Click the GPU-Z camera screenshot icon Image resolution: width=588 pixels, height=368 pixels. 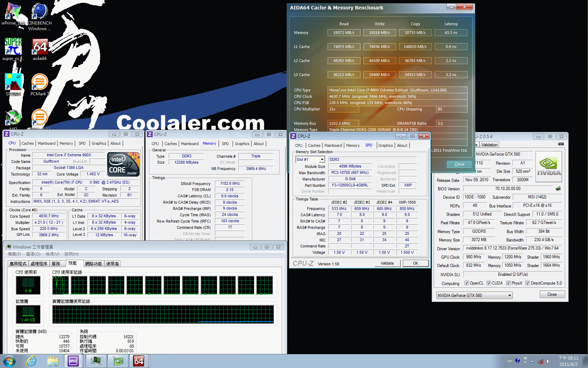[561, 144]
